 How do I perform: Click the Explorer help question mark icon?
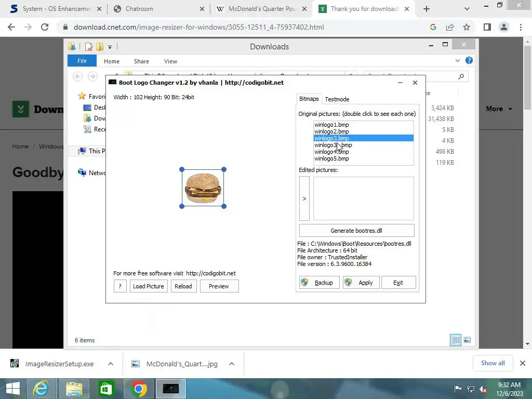click(469, 60)
